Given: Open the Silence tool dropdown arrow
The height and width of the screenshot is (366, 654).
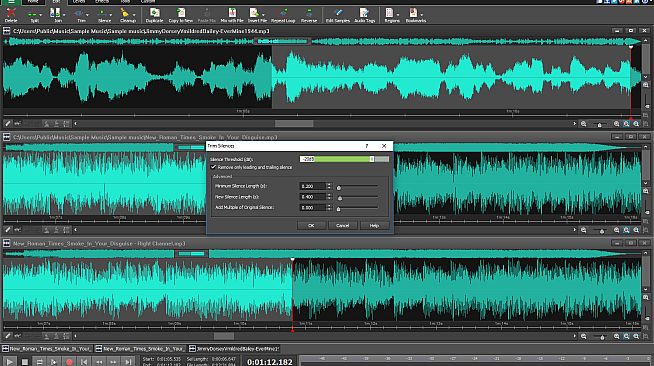Looking at the screenshot, I should (111, 15).
